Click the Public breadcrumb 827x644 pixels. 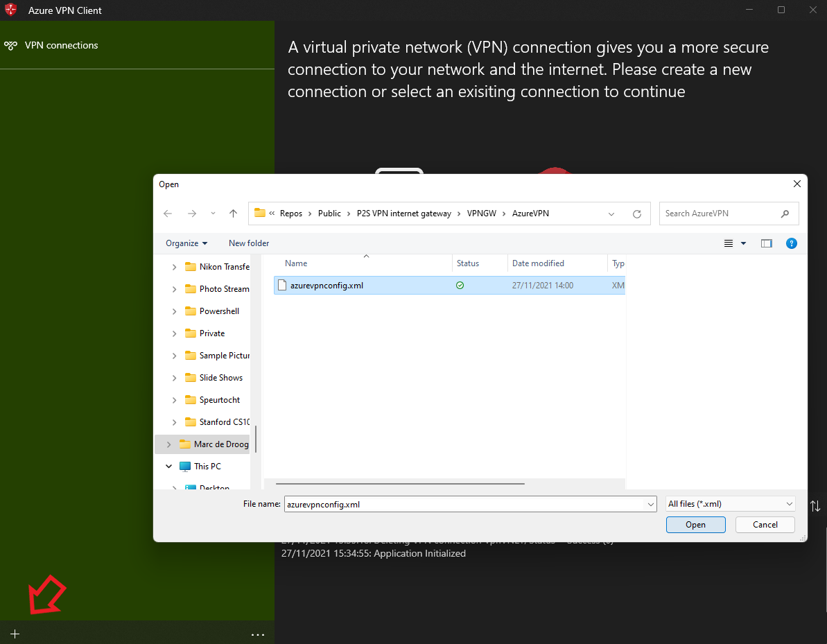pyautogui.click(x=329, y=214)
